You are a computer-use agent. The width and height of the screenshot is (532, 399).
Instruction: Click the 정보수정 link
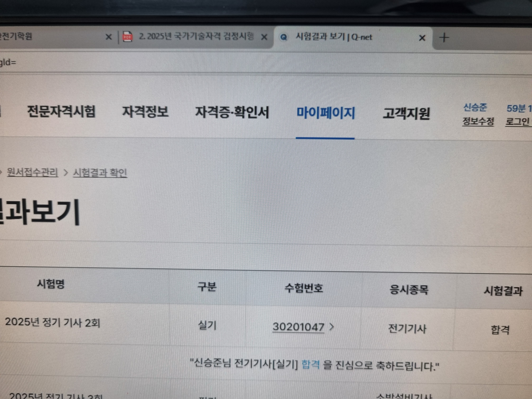click(478, 122)
